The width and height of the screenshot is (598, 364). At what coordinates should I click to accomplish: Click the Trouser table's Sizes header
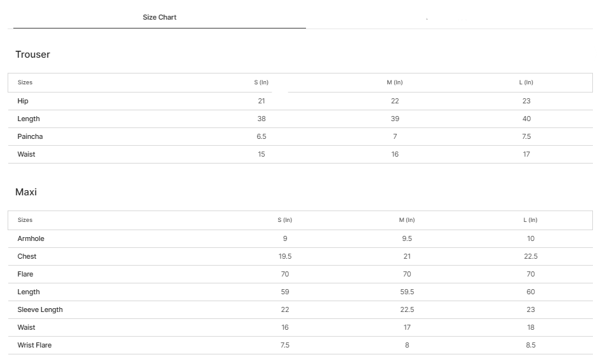(x=25, y=82)
